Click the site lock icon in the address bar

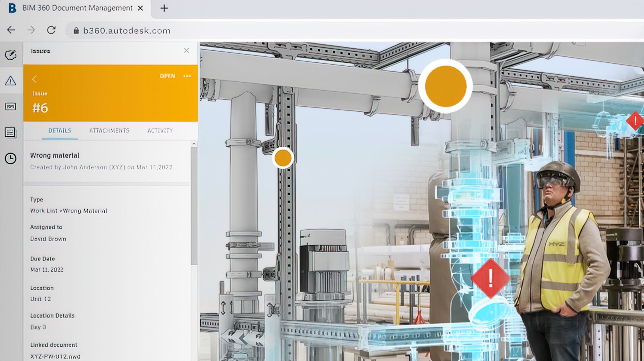coord(76,30)
